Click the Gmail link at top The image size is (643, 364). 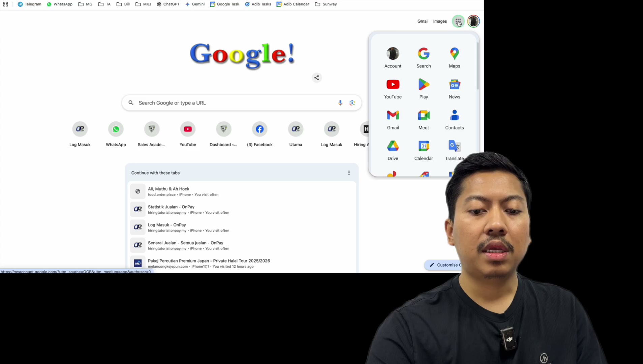click(423, 21)
